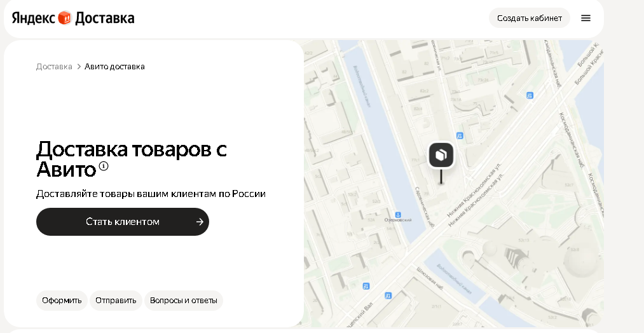Click the Озерковский pier icon on map
Viewport: 644px width, 333px height.
[x=397, y=215]
